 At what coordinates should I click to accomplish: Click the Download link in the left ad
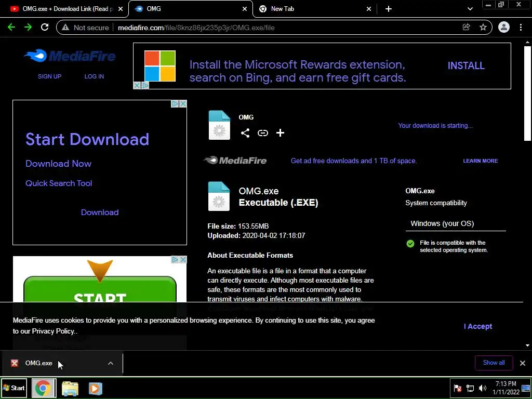pyautogui.click(x=100, y=212)
